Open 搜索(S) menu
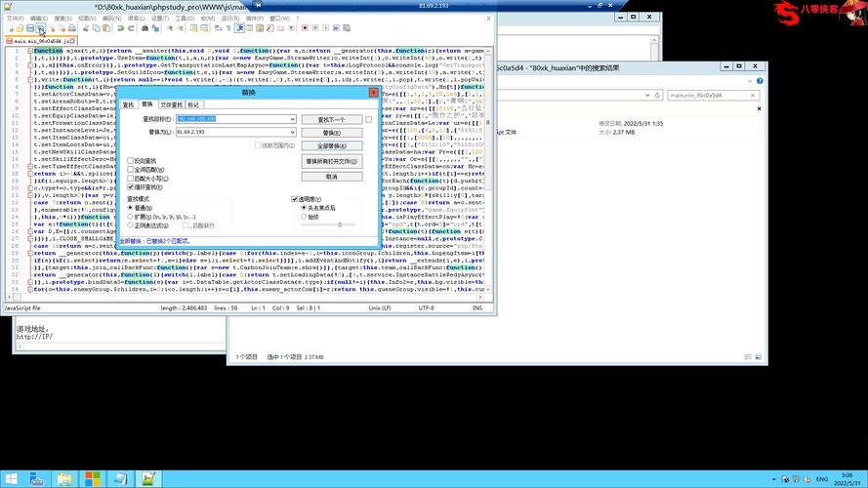 click(62, 19)
